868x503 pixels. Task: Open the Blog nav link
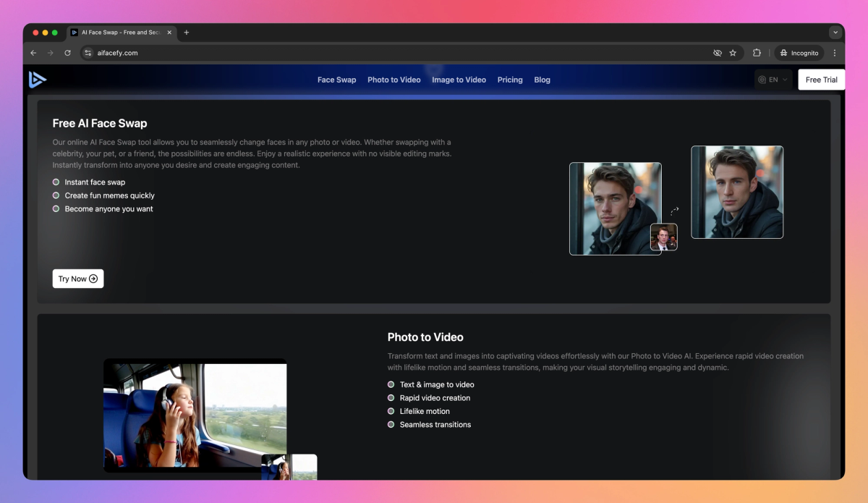pyautogui.click(x=542, y=80)
